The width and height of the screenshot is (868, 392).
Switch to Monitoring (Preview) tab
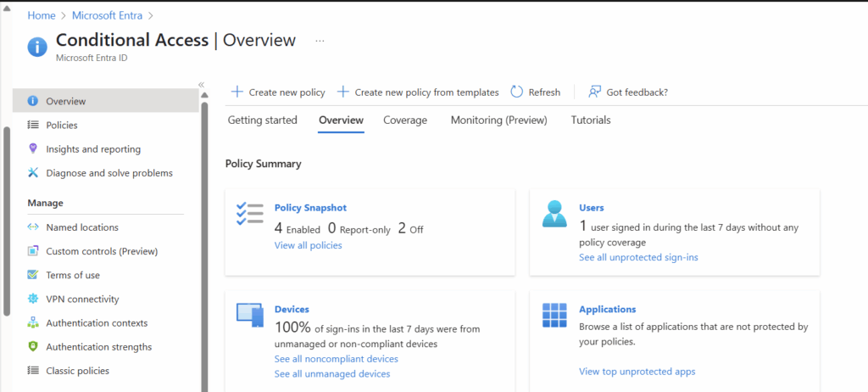point(498,120)
